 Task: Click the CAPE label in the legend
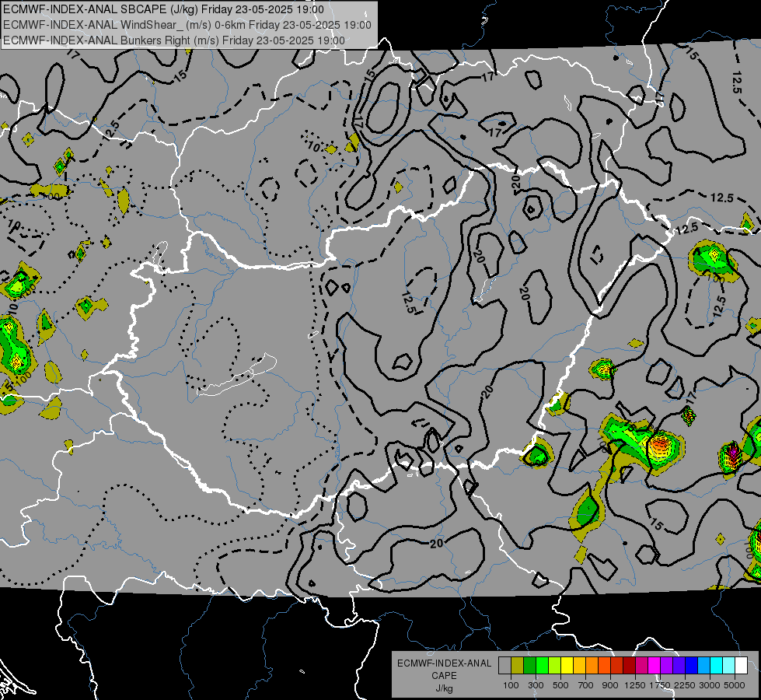(444, 676)
